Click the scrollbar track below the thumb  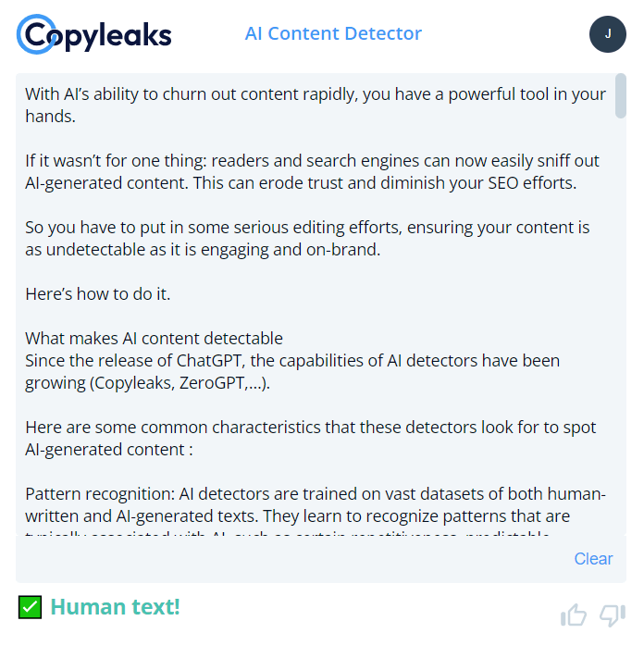(620, 324)
